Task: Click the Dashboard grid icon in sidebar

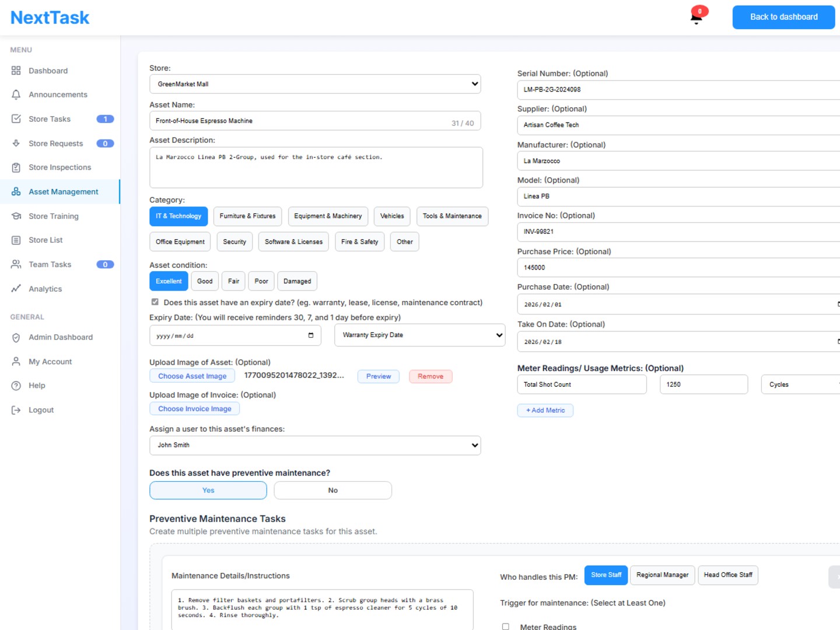Action: (x=16, y=71)
